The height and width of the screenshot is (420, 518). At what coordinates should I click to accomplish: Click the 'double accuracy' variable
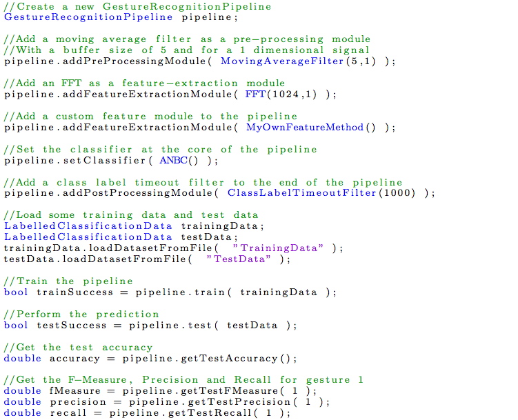pos(52,359)
